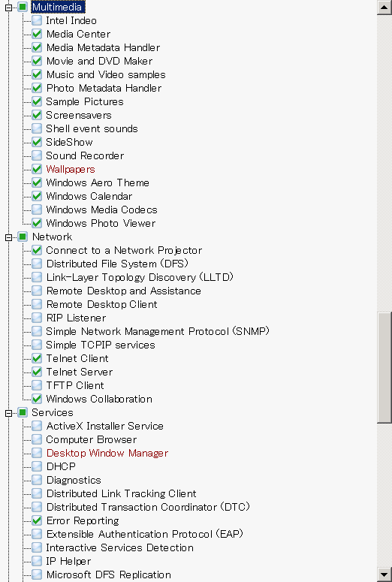The height and width of the screenshot is (582, 392).
Task: Check Distributed Transaction Coordinator (DTC) checkbox
Action: tap(37, 507)
